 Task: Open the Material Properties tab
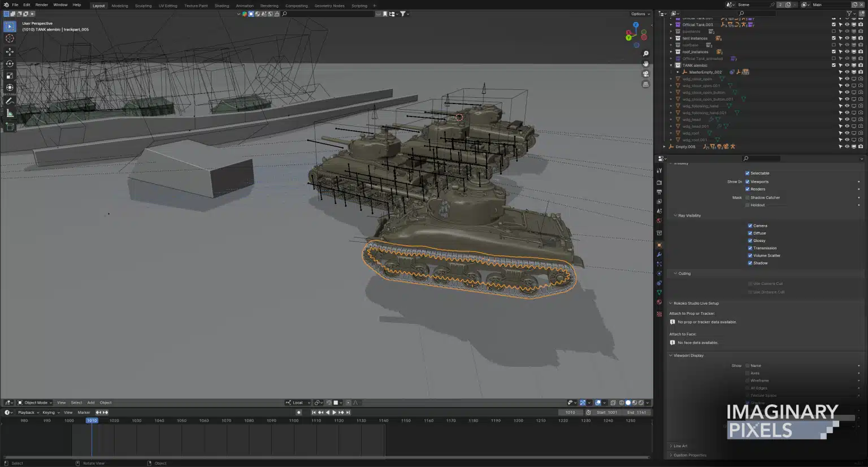659,302
